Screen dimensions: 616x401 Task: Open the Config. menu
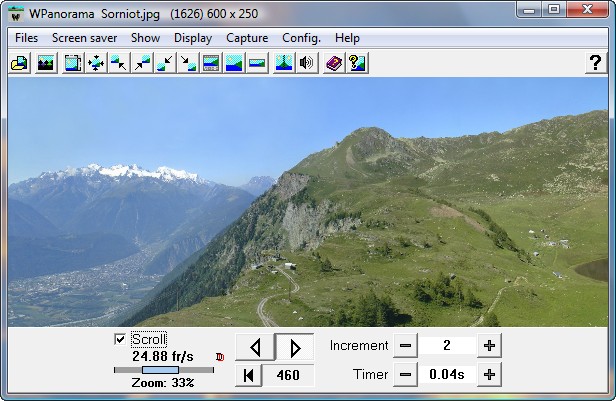pos(301,38)
